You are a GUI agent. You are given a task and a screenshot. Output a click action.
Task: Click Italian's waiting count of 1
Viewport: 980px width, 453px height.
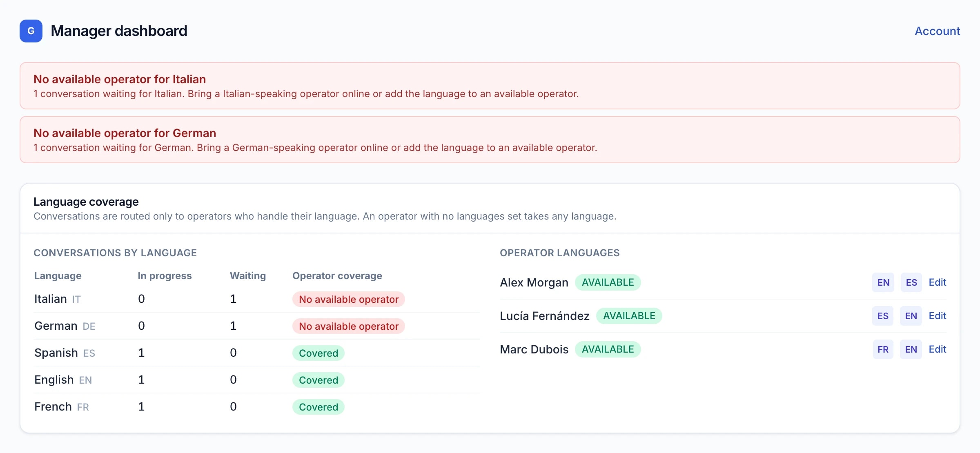point(233,299)
